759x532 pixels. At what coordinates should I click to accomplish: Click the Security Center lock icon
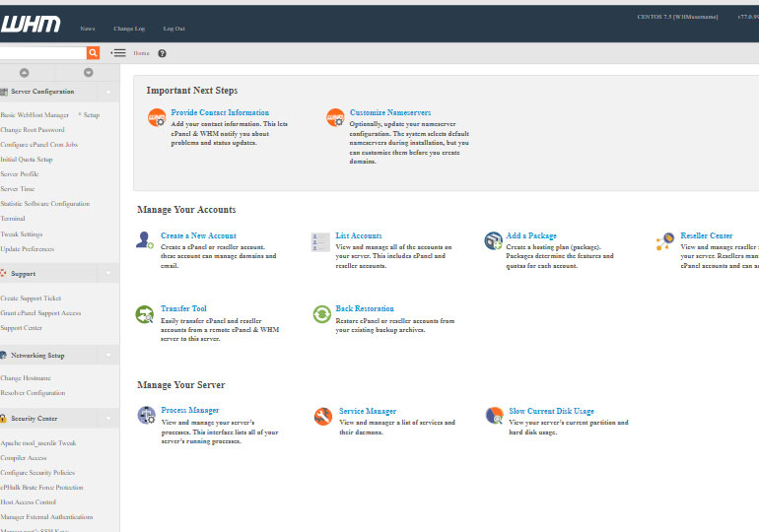click(x=3, y=419)
